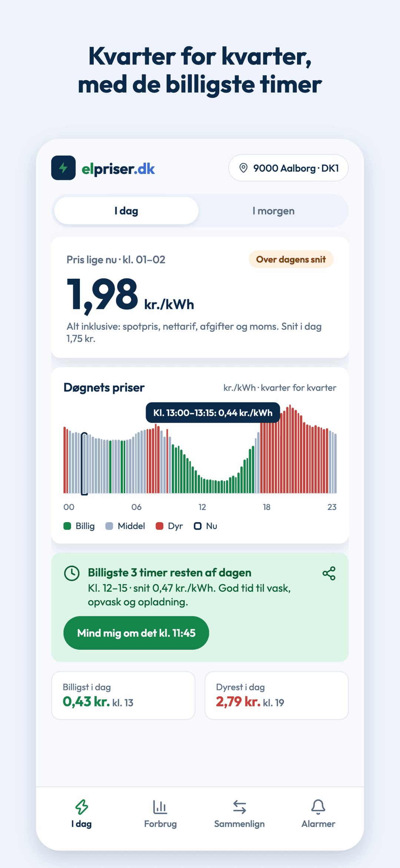Click the red Dyr legend swatch
This screenshot has width=400, height=868.
pyautogui.click(x=160, y=526)
